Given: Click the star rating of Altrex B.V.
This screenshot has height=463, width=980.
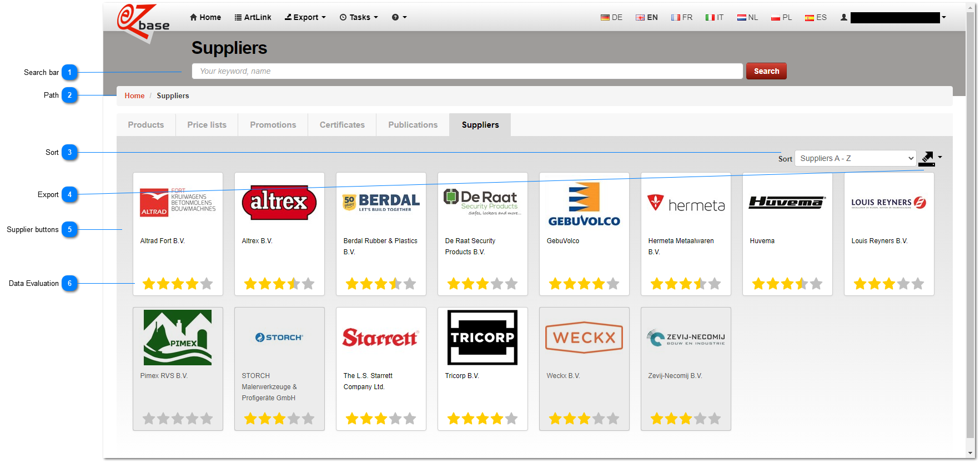Looking at the screenshot, I should point(279,284).
